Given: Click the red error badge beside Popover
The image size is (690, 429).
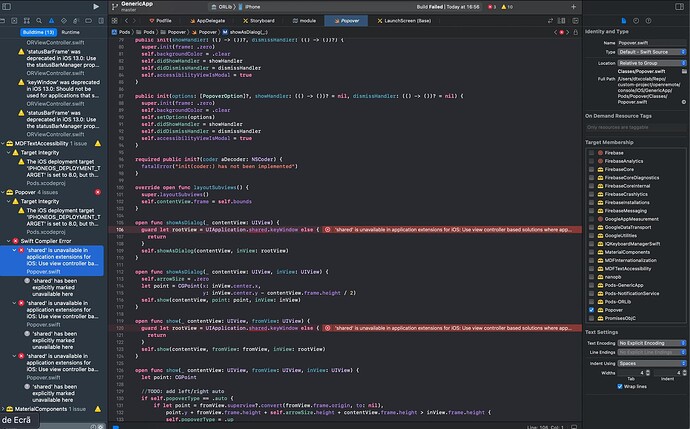Looking at the screenshot, I should coord(96,190).
